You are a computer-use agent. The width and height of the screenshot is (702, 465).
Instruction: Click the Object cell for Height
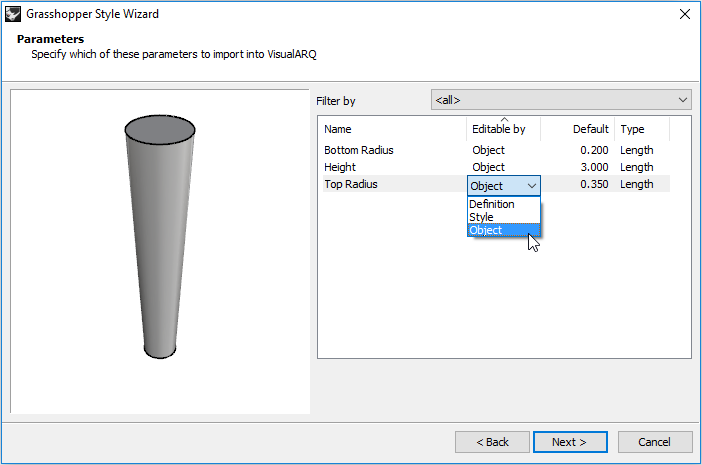(488, 167)
